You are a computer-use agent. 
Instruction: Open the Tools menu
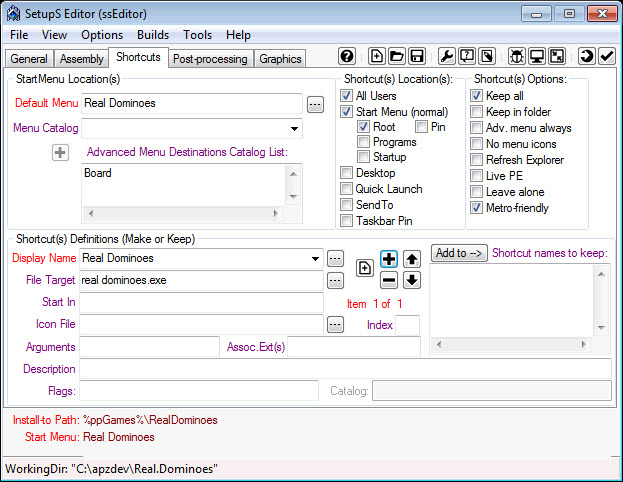click(197, 35)
